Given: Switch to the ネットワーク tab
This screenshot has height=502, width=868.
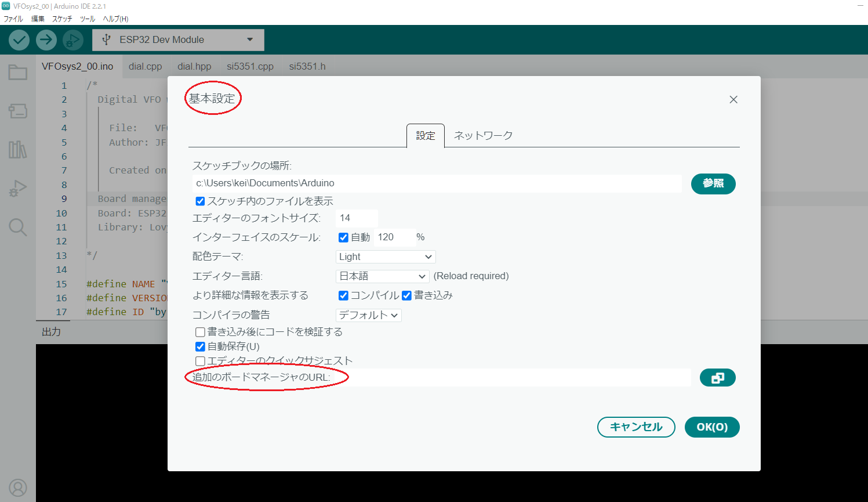Looking at the screenshot, I should click(483, 135).
